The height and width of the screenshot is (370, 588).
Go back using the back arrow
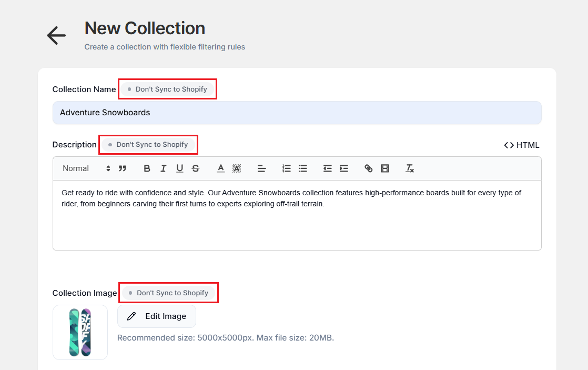(56, 35)
